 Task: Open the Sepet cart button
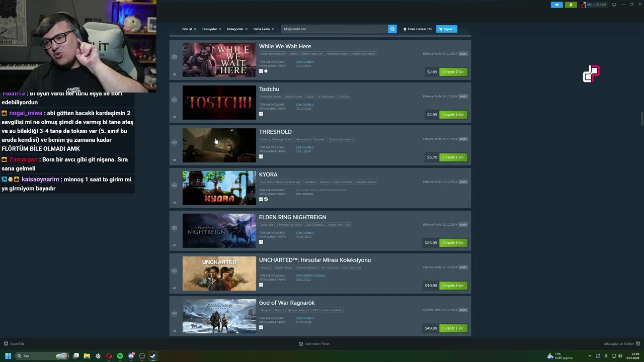pyautogui.click(x=447, y=29)
